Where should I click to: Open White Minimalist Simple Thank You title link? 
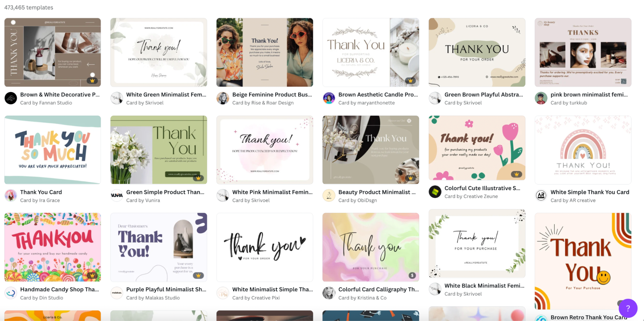coord(273,289)
